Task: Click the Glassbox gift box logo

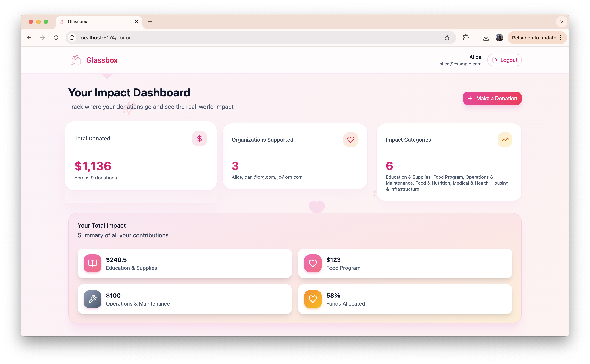Action: 75,60
